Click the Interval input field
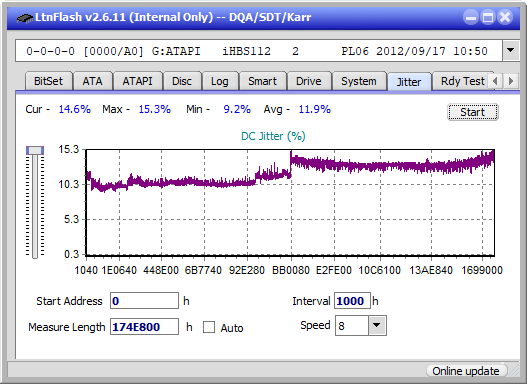This screenshot has width=527, height=384. point(352,301)
